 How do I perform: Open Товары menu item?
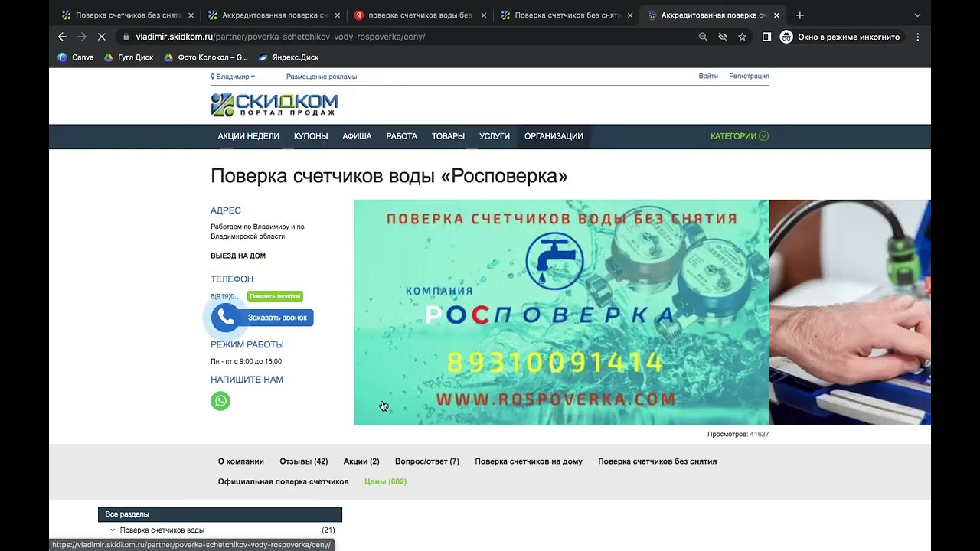click(448, 136)
